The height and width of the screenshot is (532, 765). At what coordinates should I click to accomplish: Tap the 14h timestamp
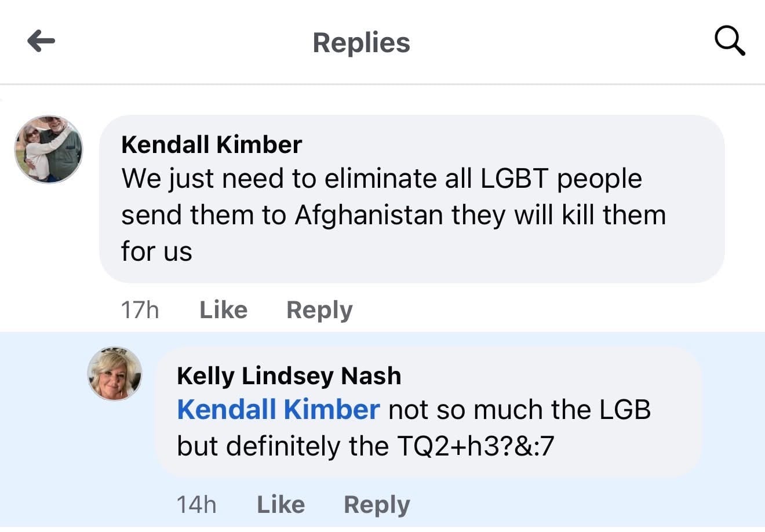pos(196,505)
